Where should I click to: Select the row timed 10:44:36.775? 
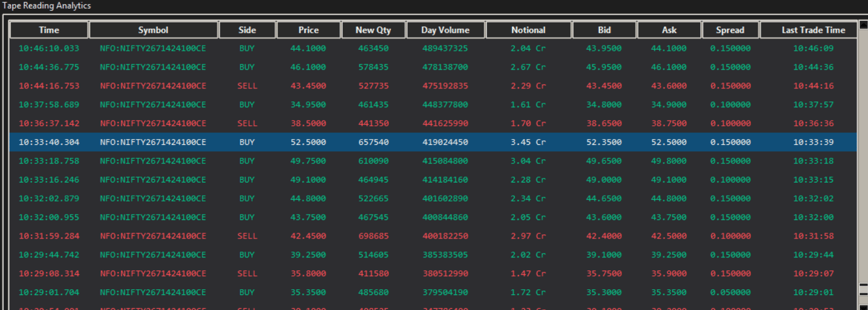pos(433,67)
